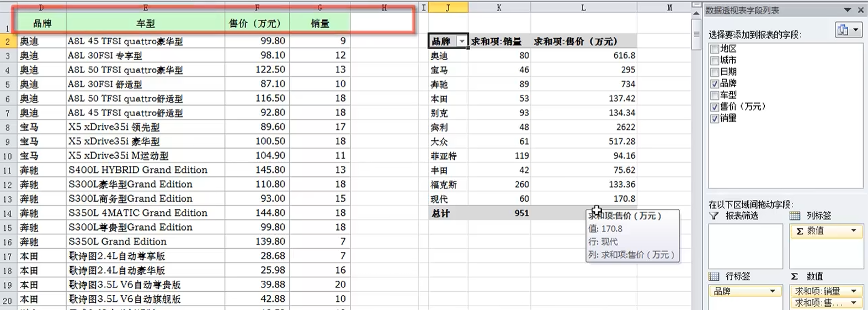Select cell 'A8L 30FSI 专享型'
The width and height of the screenshot is (868, 310).
coord(146,56)
